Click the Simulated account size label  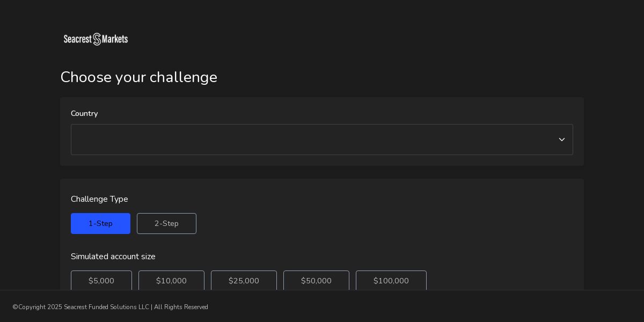coord(113,257)
